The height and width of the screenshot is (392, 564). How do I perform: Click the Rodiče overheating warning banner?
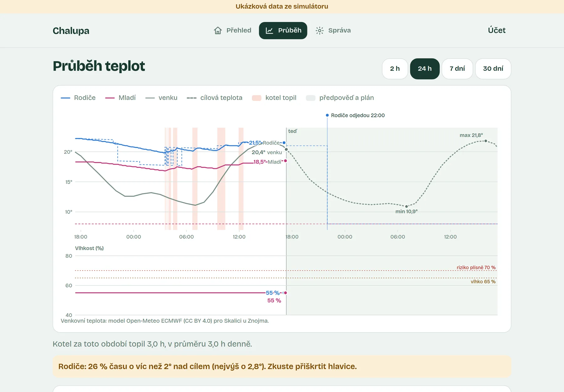click(x=282, y=366)
